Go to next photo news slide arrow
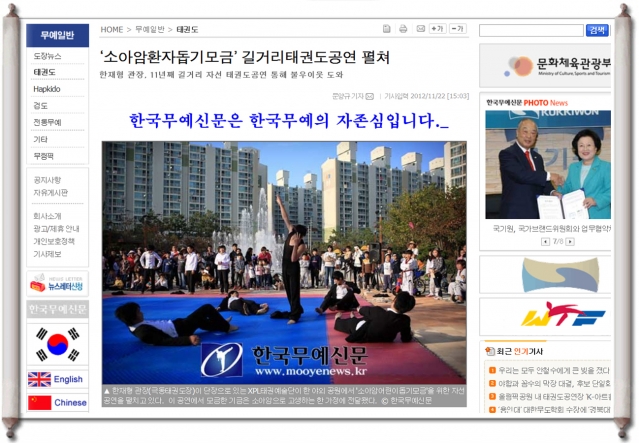The height and width of the screenshot is (443, 639). 570,241
